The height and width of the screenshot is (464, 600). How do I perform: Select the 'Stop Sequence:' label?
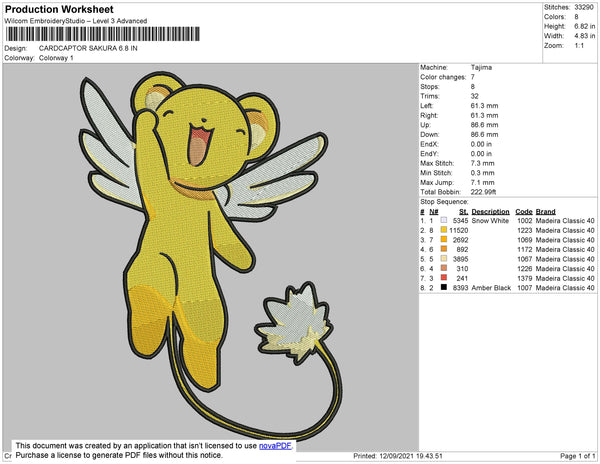(444, 202)
